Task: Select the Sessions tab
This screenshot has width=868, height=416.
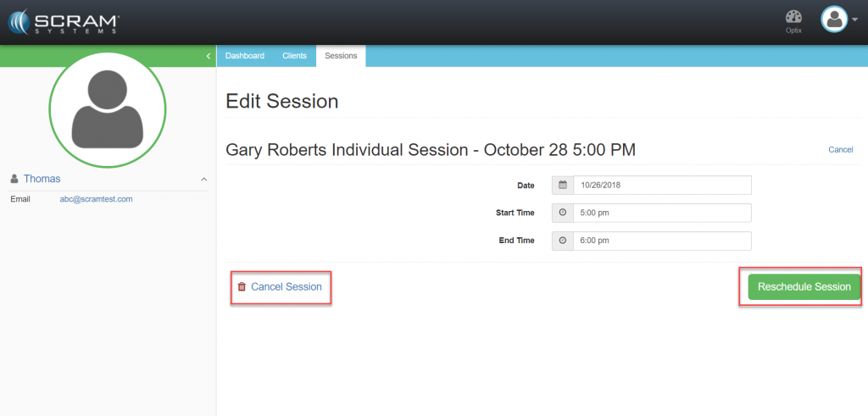Action: pos(341,56)
